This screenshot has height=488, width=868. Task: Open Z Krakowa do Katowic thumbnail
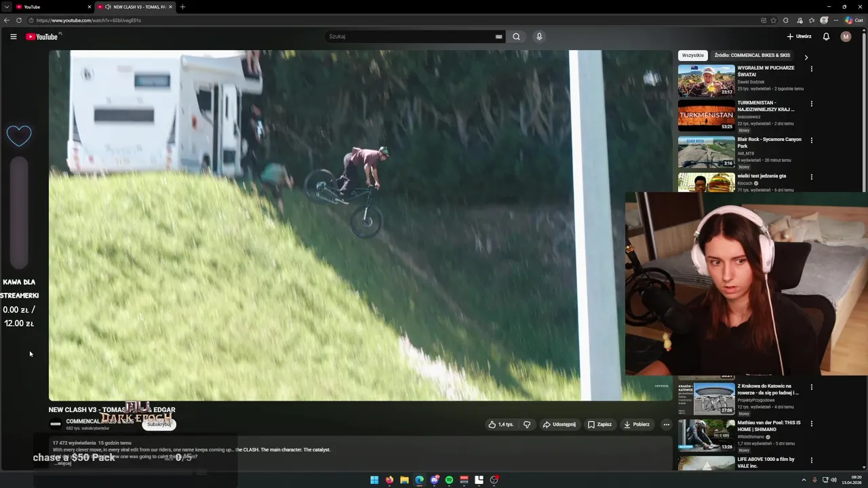coord(706,399)
